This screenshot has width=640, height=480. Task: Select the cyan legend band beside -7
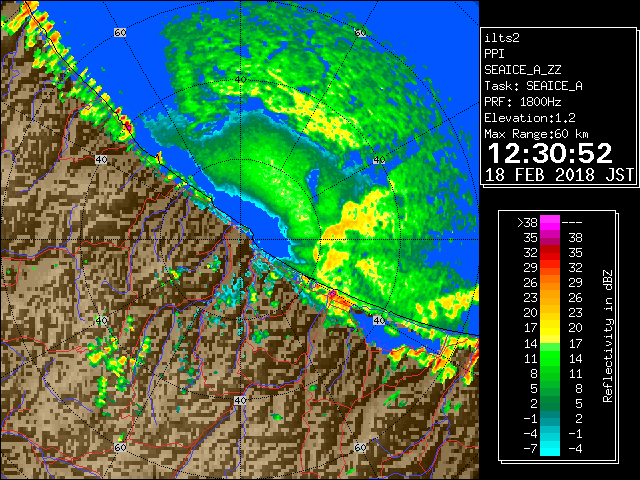(550, 449)
